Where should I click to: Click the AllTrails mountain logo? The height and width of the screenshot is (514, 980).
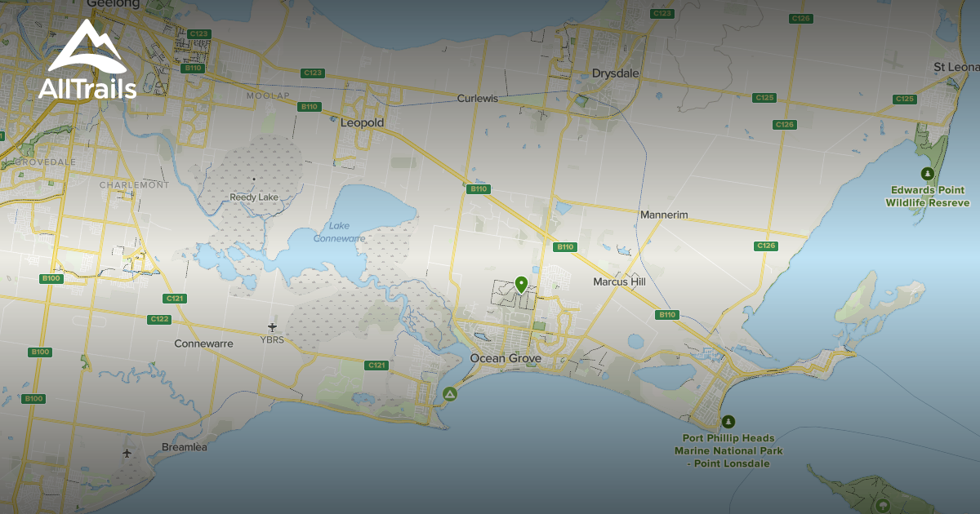[x=87, y=51]
